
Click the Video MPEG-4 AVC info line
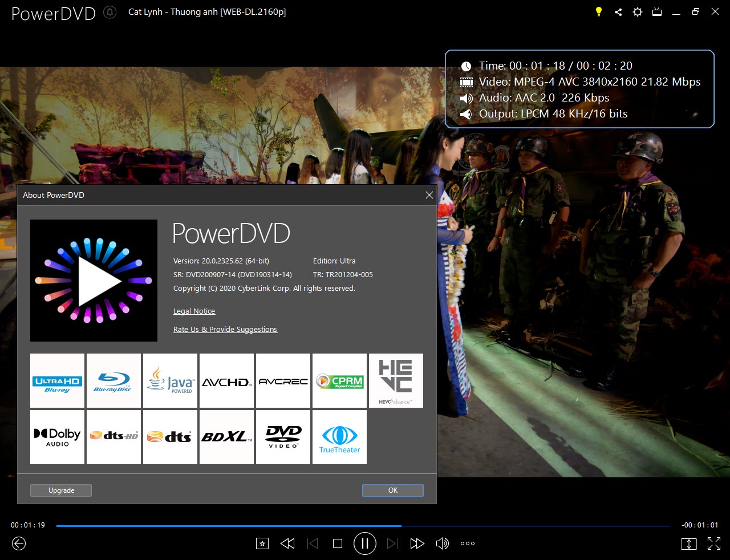coord(581,82)
